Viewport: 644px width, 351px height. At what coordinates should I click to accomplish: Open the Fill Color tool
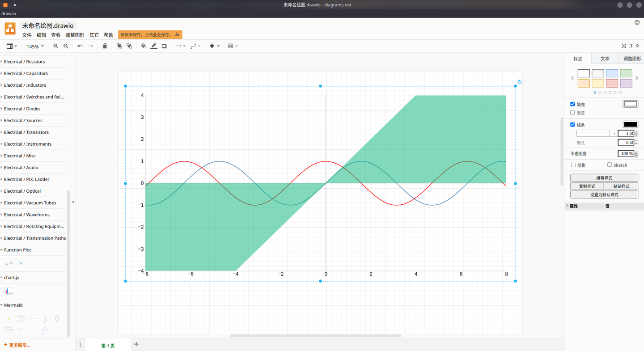click(x=144, y=46)
